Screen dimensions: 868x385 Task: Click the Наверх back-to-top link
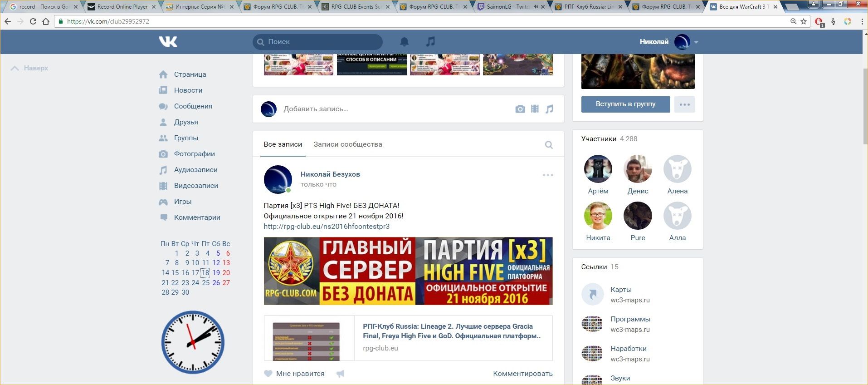tap(30, 68)
